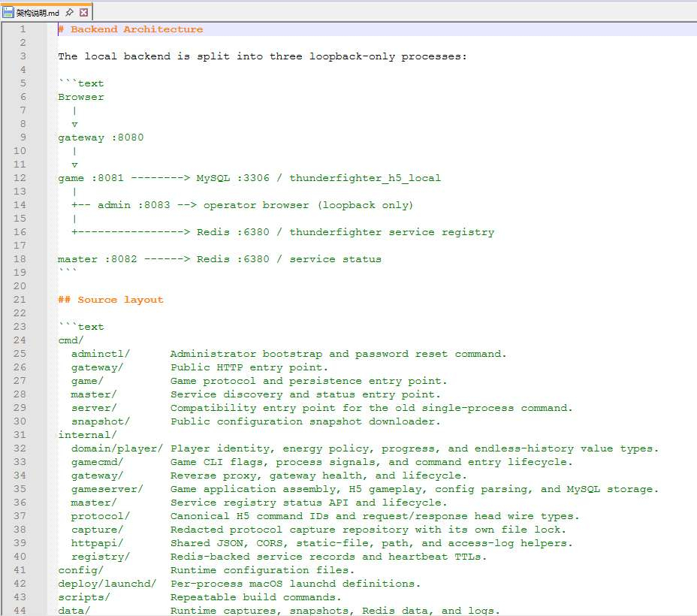Screen dimensions: 697x616
Task: Click the word 'loopback-only' in line 3
Action: 352,56
